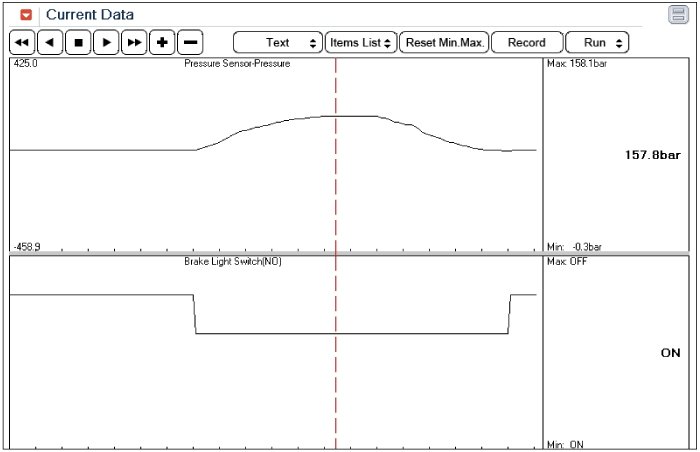Click the fast-forward double-arrow button

tap(134, 43)
